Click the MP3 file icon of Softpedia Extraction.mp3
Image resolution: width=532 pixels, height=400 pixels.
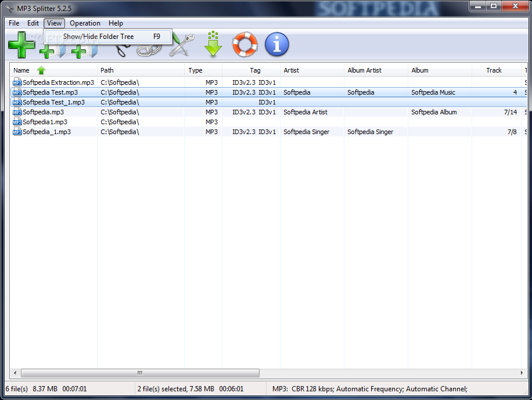pyautogui.click(x=17, y=82)
